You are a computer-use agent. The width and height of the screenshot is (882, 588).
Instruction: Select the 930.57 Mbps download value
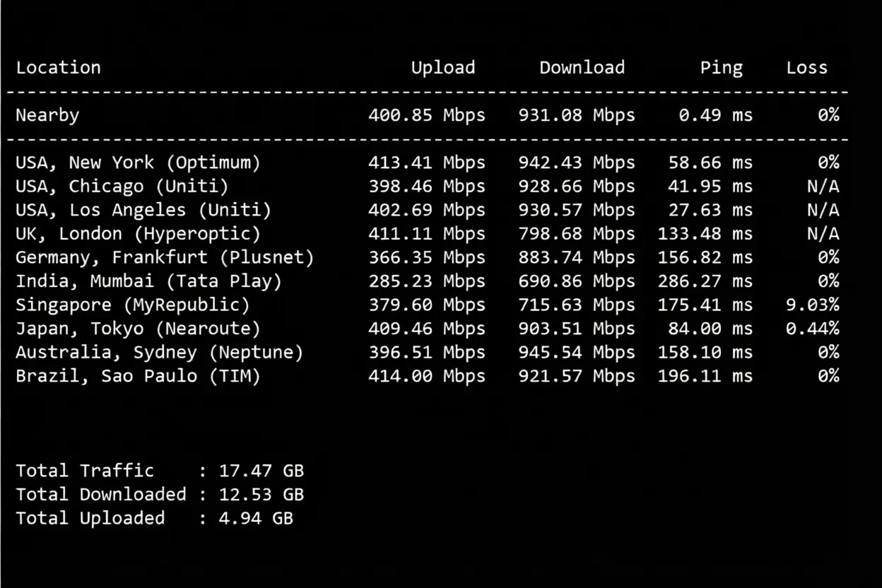coord(577,210)
